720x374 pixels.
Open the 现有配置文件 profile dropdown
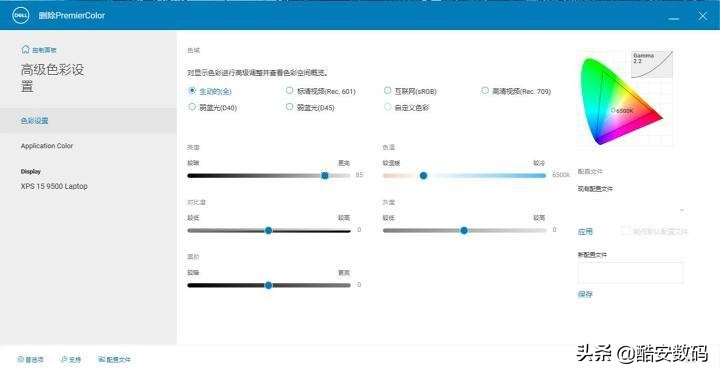click(x=631, y=210)
